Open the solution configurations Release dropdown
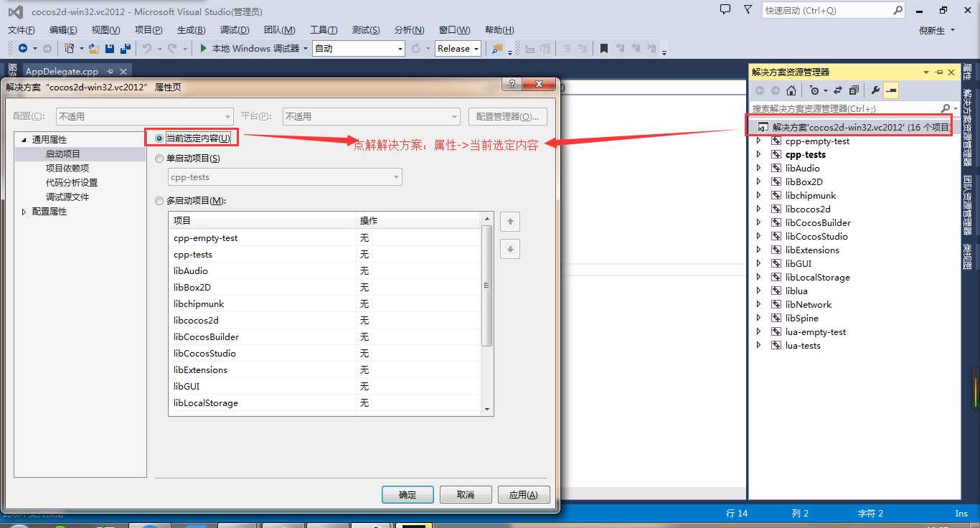980x528 pixels. 457,49
